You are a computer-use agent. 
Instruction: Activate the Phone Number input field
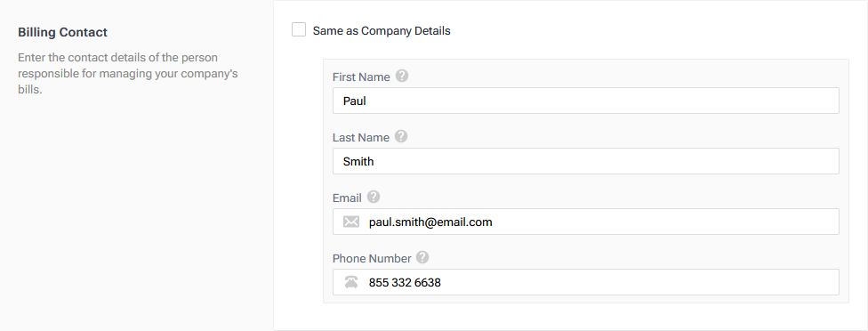pyautogui.click(x=586, y=282)
